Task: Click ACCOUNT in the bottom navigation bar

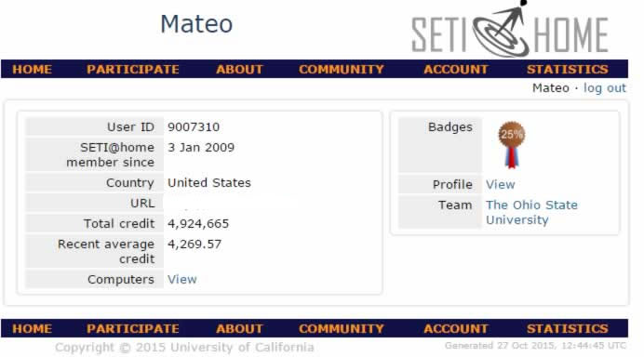Action: tap(456, 329)
